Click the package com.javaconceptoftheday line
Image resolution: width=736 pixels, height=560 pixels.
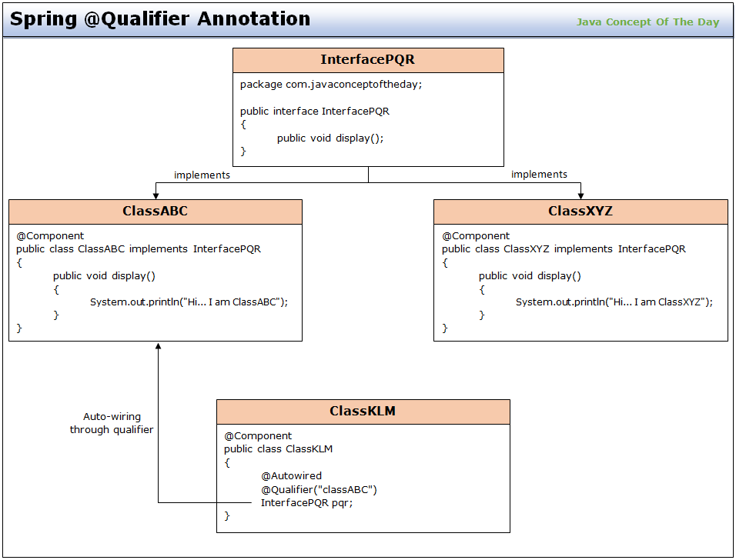click(x=330, y=85)
